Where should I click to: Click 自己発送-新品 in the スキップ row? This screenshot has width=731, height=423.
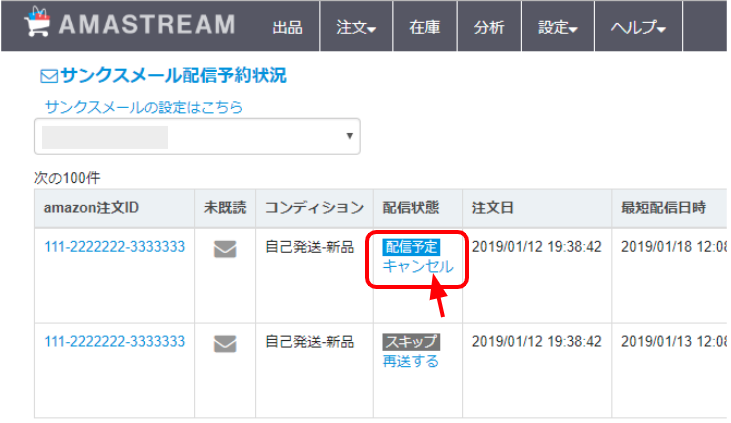(x=310, y=341)
